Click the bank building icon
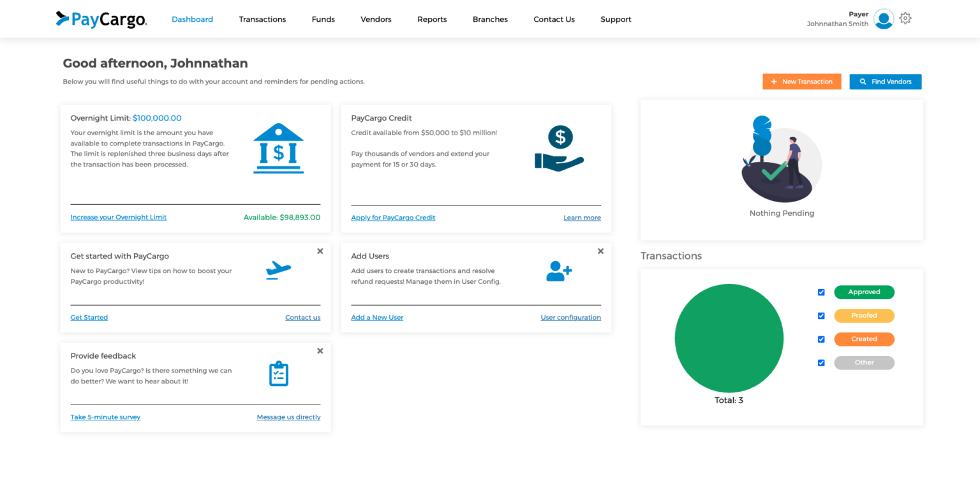Screen dimensions: 980x490 click(x=279, y=149)
